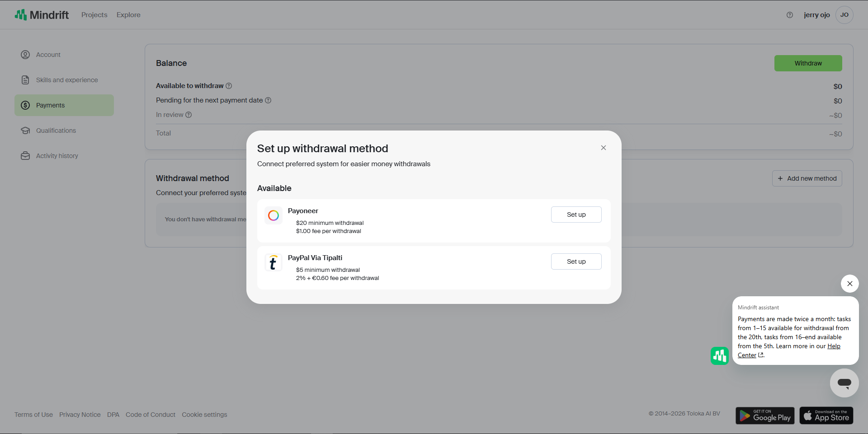The height and width of the screenshot is (434, 868).
Task: Click the Balance heading
Action: (171, 63)
